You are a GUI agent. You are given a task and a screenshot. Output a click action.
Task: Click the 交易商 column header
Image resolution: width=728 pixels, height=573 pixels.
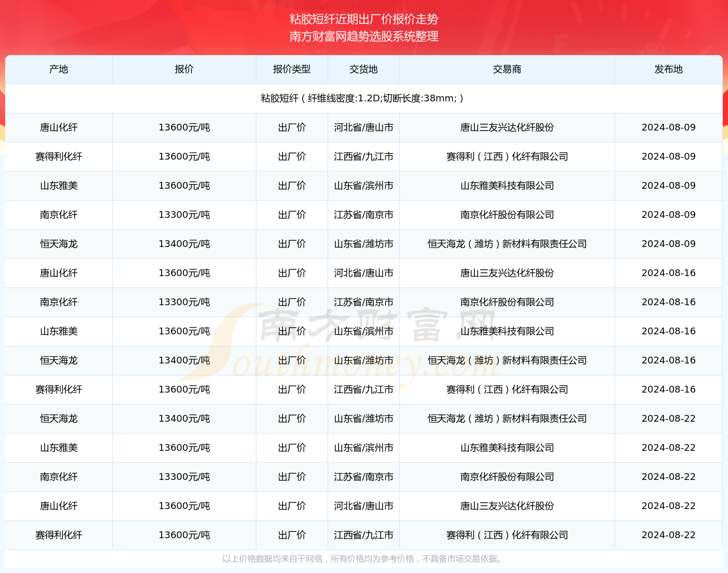point(507,69)
